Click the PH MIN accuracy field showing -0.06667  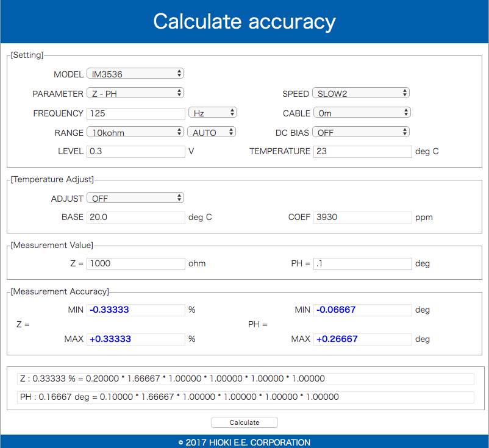point(362,310)
